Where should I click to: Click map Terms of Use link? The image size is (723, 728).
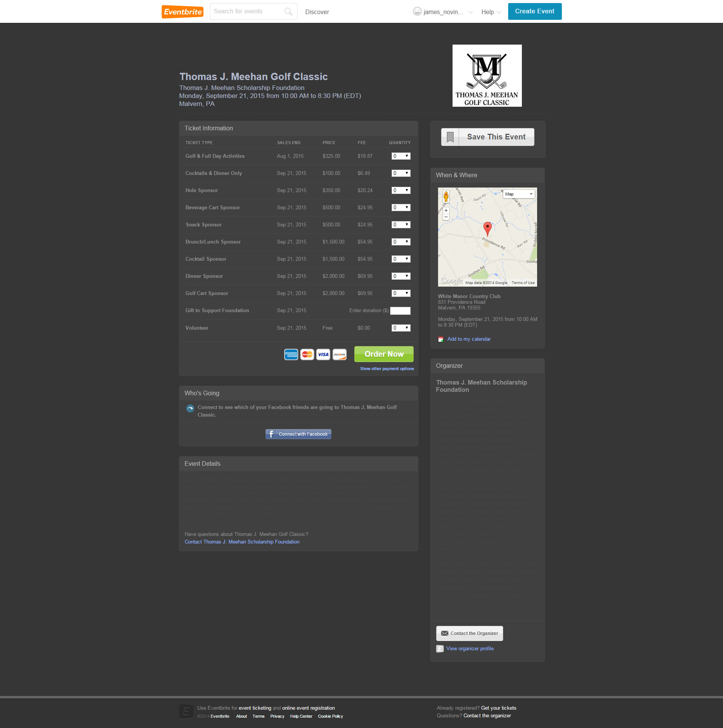tap(523, 283)
